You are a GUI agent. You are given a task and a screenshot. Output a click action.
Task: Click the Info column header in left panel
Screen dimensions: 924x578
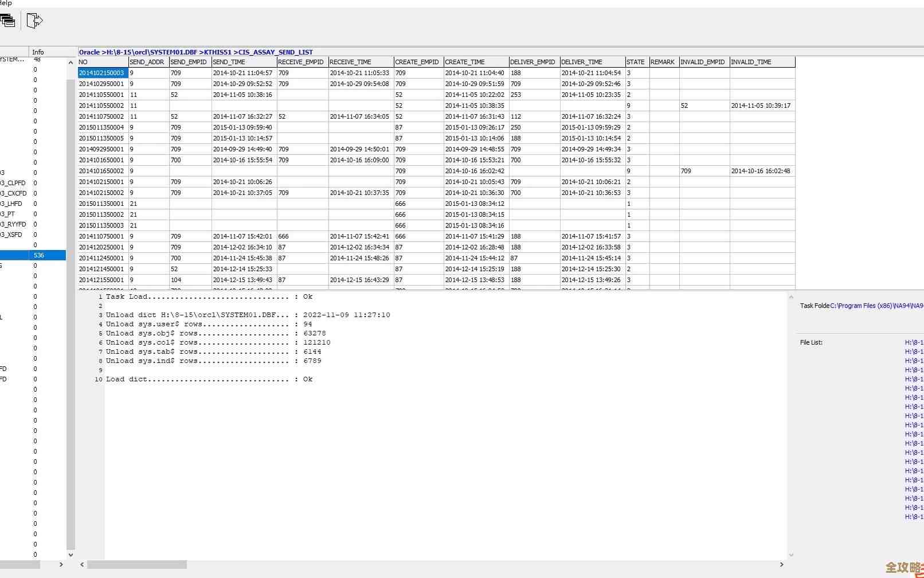[38, 52]
